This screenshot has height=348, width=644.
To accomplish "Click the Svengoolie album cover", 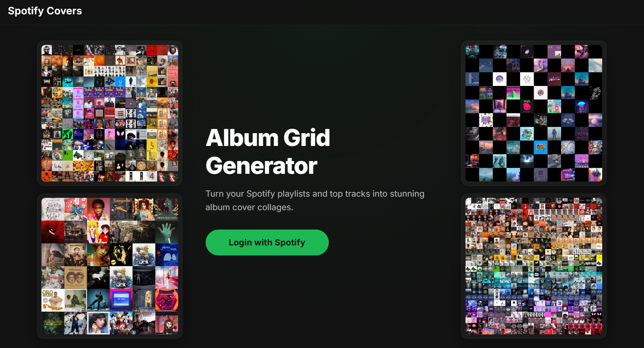I will (x=121, y=209).
